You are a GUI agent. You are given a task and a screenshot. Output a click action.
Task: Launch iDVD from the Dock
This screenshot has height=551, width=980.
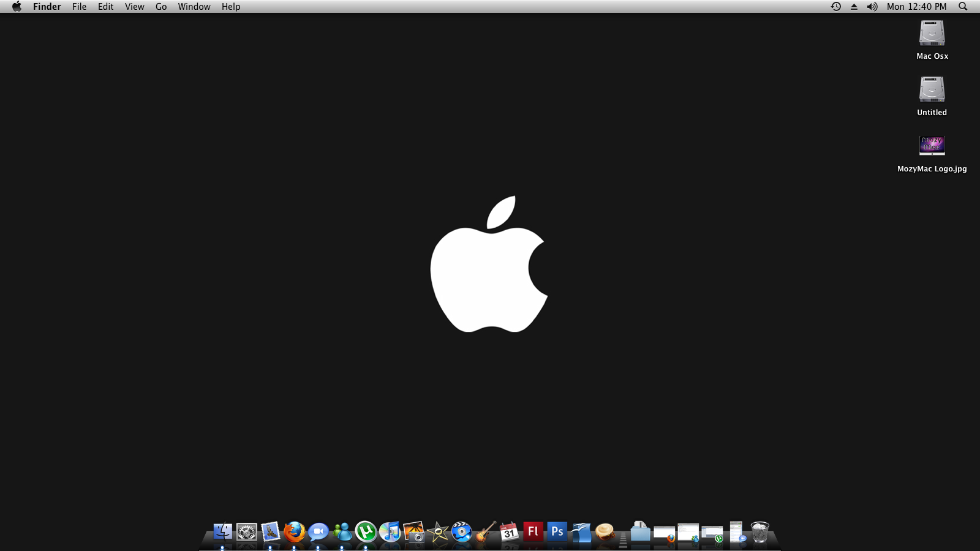(x=461, y=531)
